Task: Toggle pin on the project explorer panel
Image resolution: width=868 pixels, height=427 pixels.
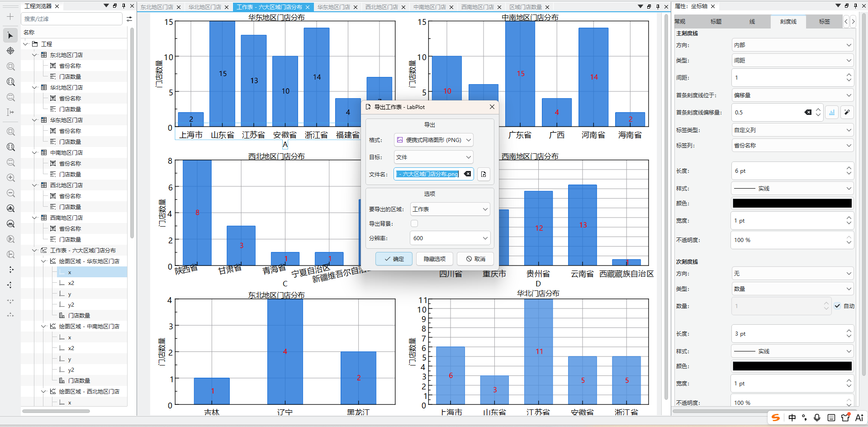Action: tap(123, 6)
